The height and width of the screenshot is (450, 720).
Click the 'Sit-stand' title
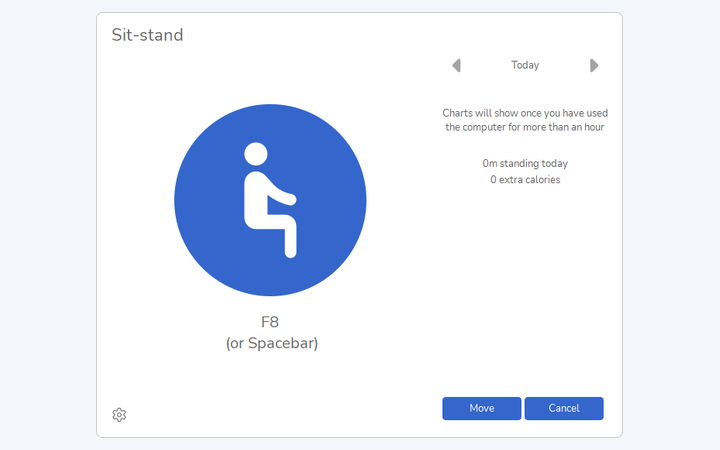coord(147,35)
